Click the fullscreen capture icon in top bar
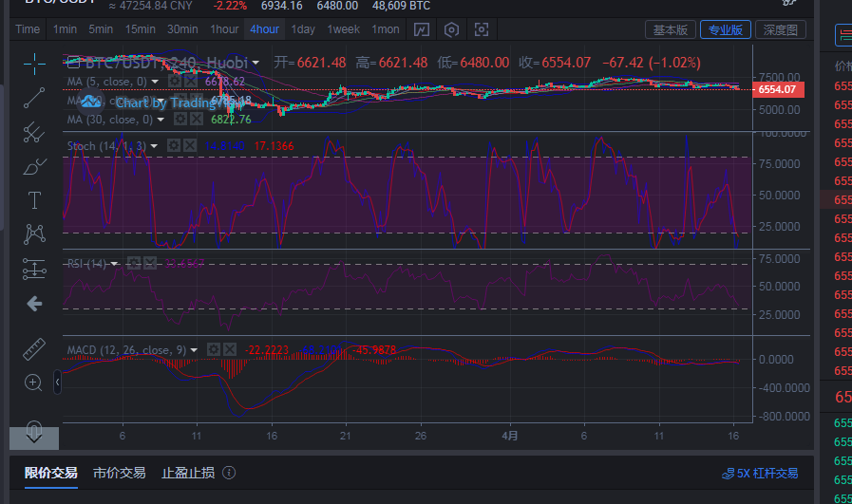 (482, 29)
